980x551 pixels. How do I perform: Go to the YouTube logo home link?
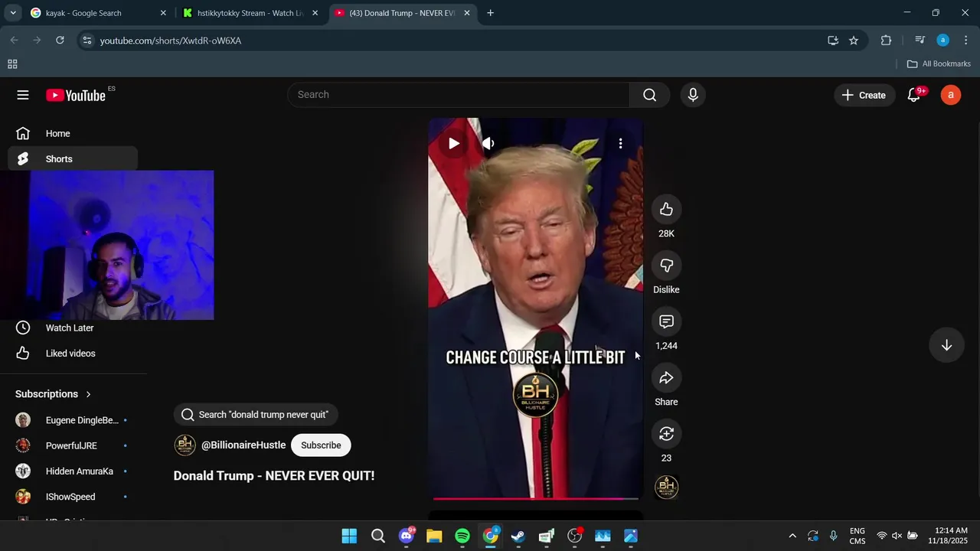(76, 95)
